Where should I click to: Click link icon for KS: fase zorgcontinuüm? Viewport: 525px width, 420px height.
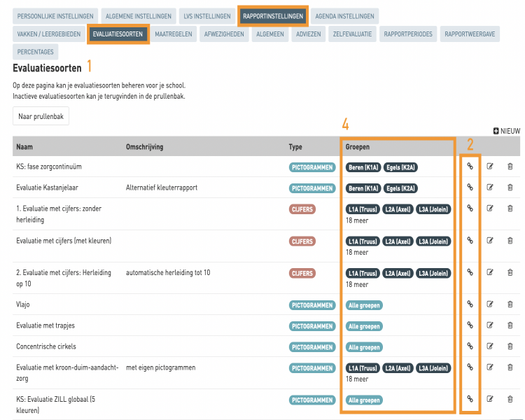[x=470, y=166]
